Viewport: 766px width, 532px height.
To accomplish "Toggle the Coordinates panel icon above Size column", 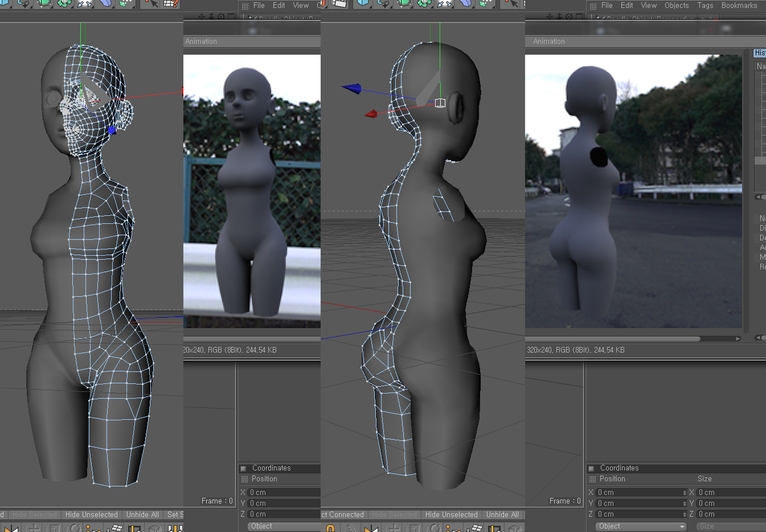I will point(591,468).
